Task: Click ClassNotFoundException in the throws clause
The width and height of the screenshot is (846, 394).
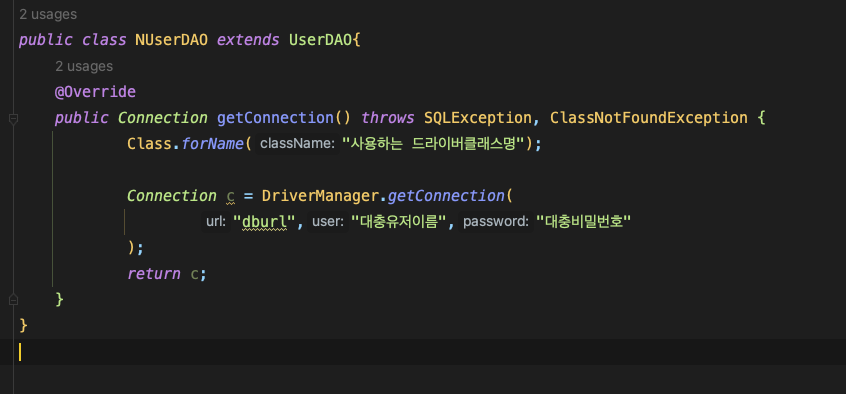Action: tap(649, 118)
